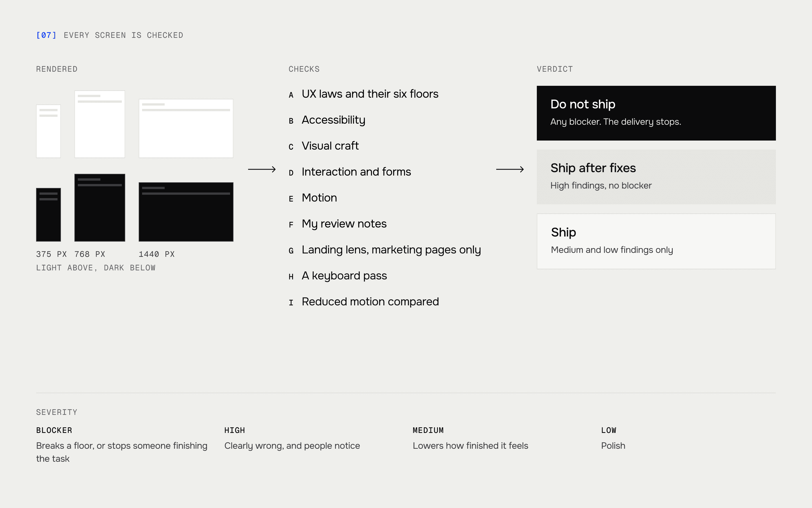Click the 'HIGH' severity heading

point(235,430)
